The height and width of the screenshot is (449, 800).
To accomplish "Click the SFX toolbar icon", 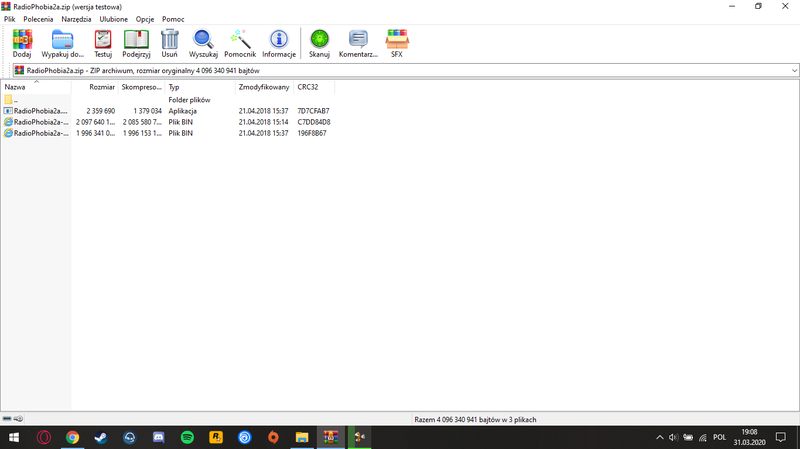I will [397, 41].
